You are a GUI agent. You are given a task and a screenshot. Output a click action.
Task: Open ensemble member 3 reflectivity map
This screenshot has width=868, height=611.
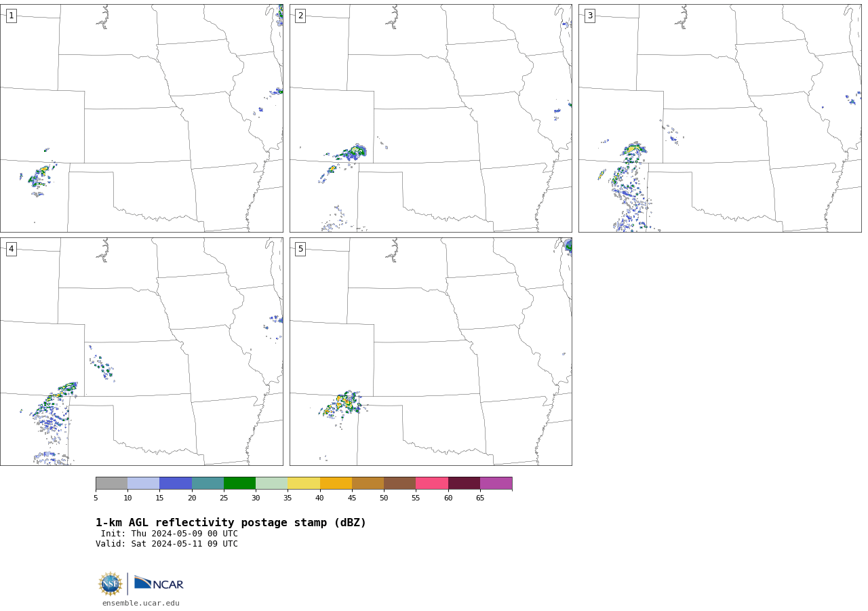[x=720, y=118]
